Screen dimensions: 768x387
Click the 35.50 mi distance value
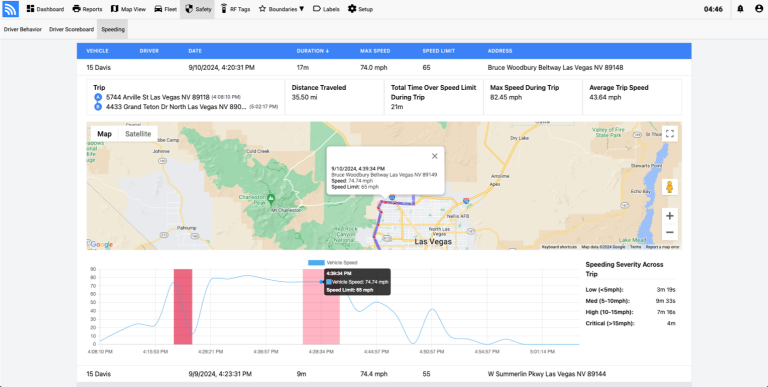tap(305, 97)
